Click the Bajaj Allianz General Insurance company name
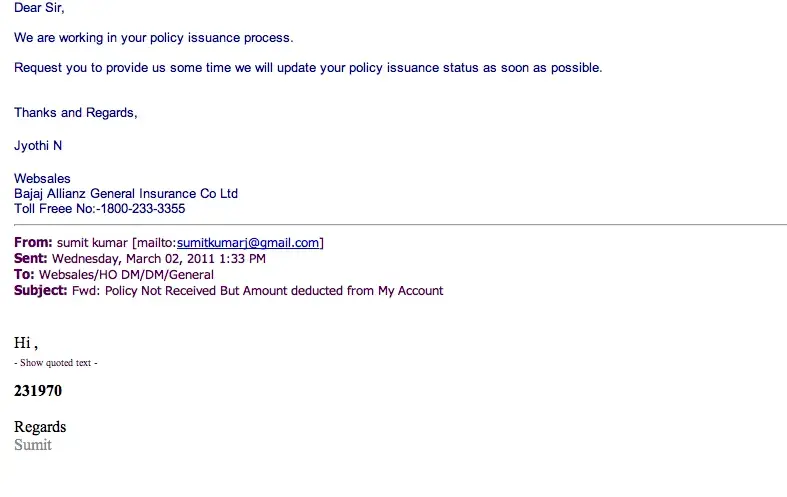787x497 pixels. click(126, 194)
